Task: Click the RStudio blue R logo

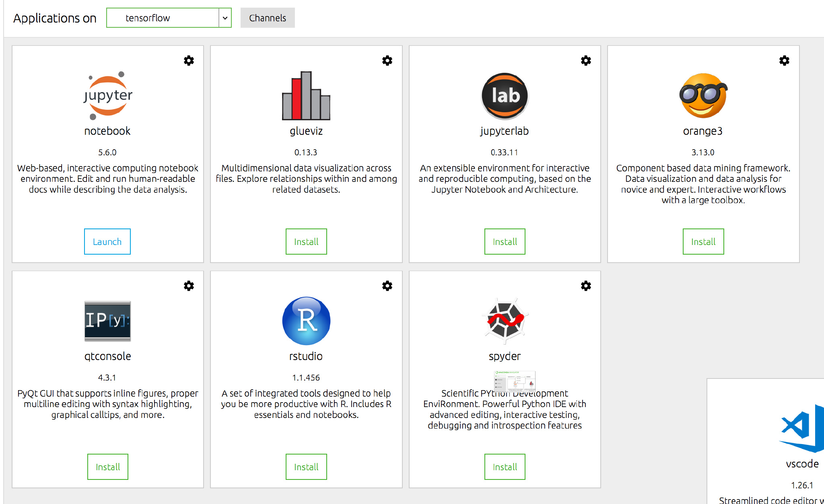Action: 306,321
